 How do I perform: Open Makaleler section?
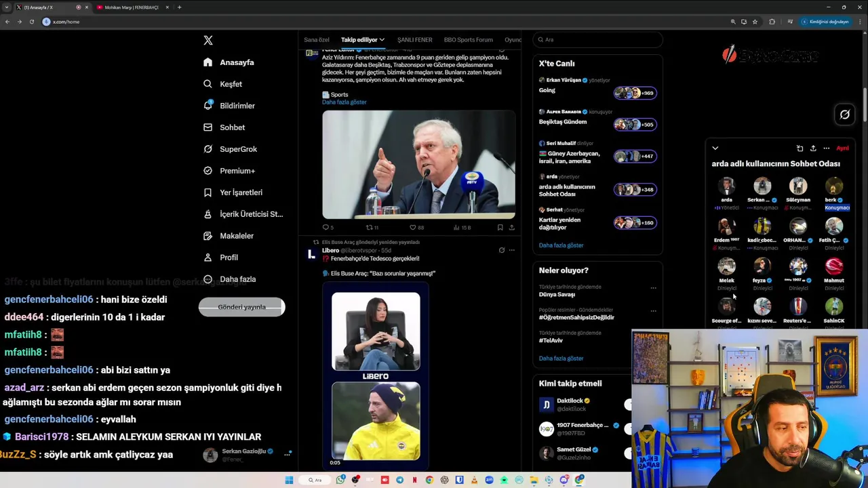coord(228,236)
